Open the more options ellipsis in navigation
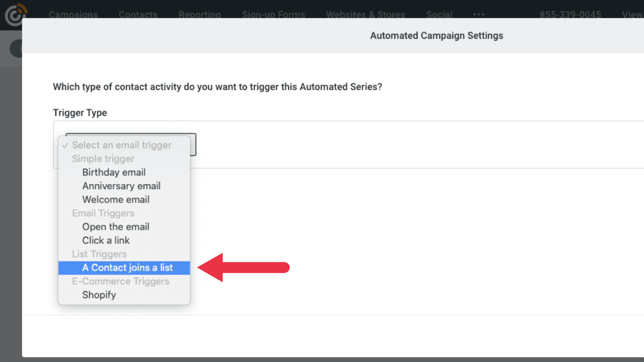The image size is (644, 362). click(x=478, y=15)
